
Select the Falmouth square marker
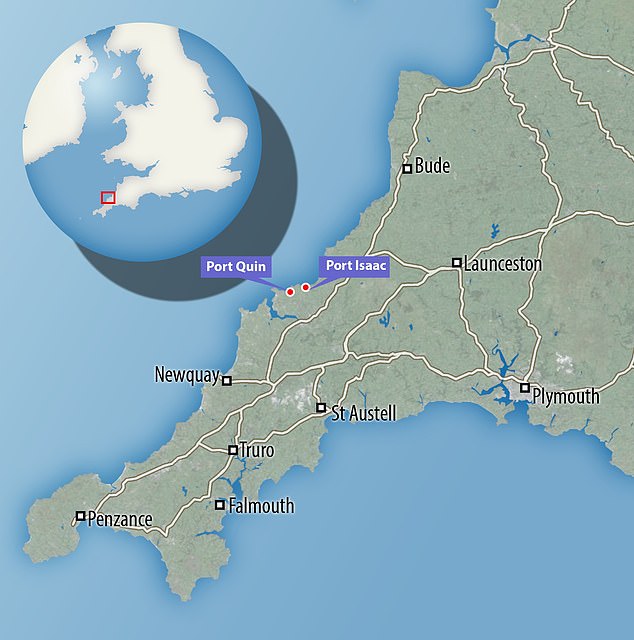tap(220, 505)
